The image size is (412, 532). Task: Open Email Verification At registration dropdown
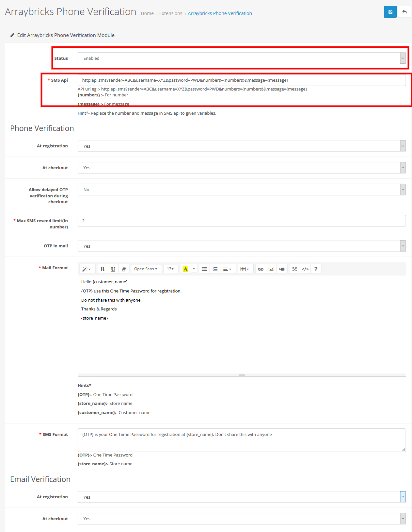[242, 497]
